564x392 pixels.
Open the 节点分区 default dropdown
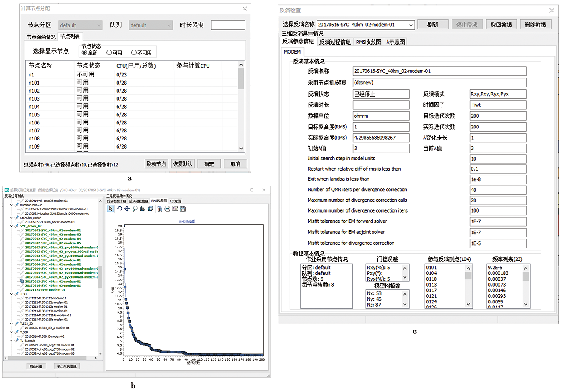click(x=80, y=25)
